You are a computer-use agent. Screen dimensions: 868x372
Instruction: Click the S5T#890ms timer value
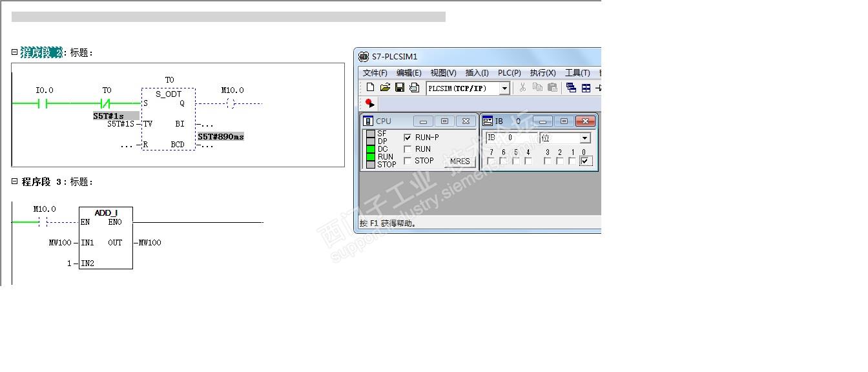(221, 137)
